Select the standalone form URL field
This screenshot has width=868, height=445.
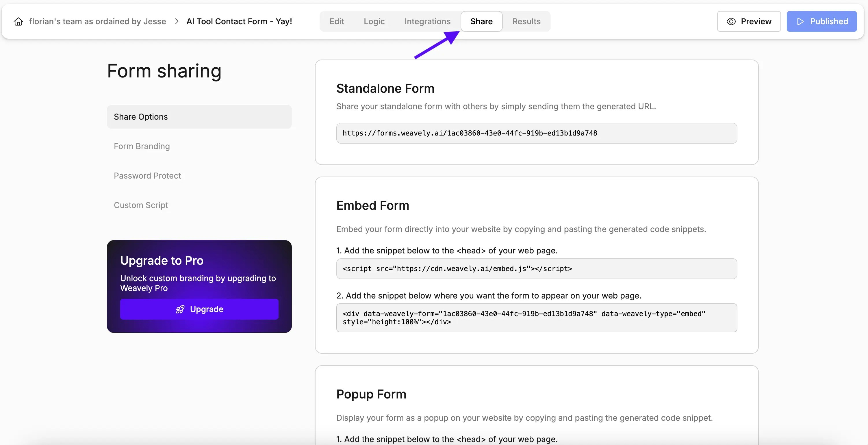click(x=537, y=133)
